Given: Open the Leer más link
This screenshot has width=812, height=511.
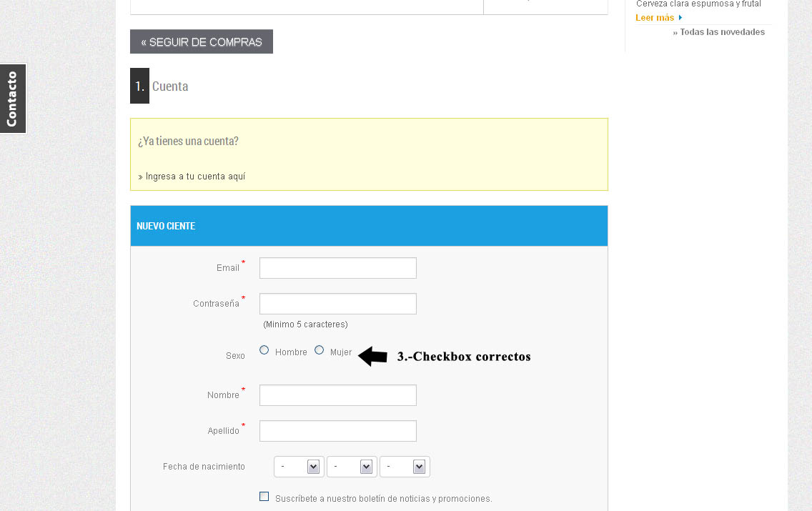Looking at the screenshot, I should 655,18.
